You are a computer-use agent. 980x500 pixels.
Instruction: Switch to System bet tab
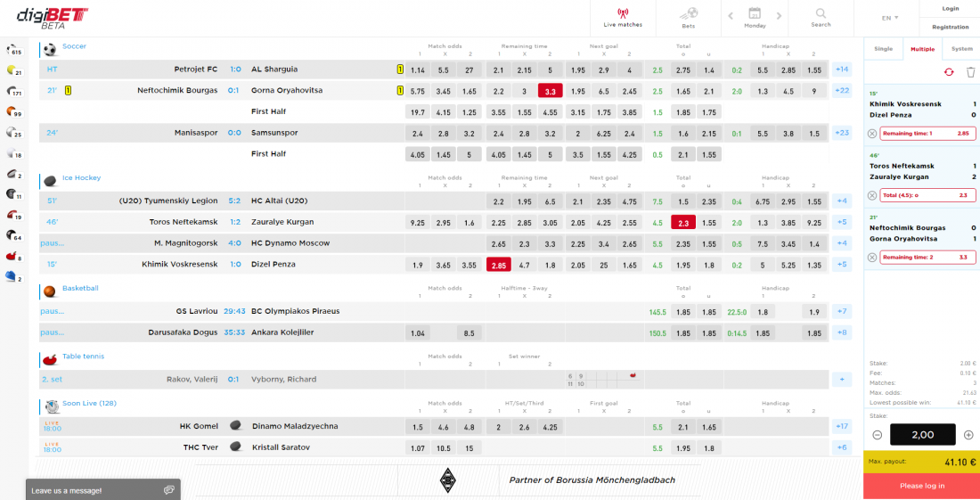961,49
